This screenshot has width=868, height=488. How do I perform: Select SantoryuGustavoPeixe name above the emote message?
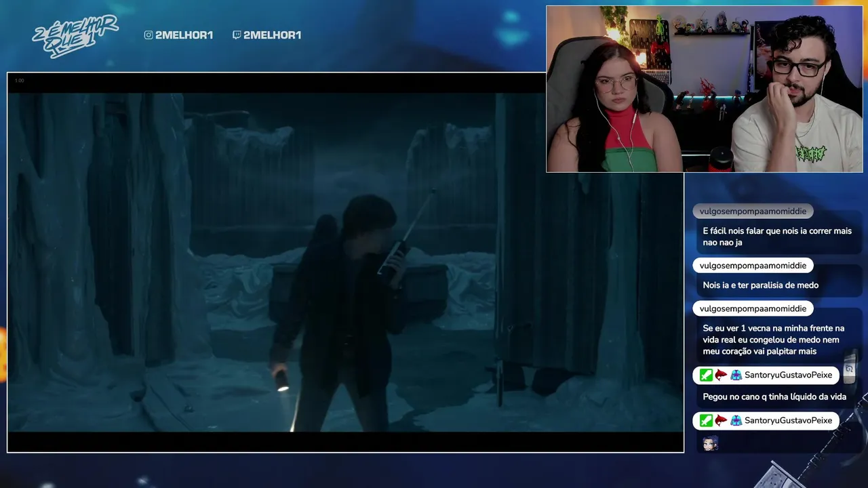pos(788,421)
